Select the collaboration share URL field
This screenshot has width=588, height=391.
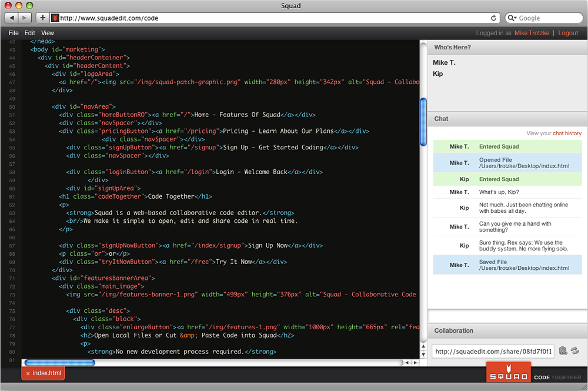(493, 351)
